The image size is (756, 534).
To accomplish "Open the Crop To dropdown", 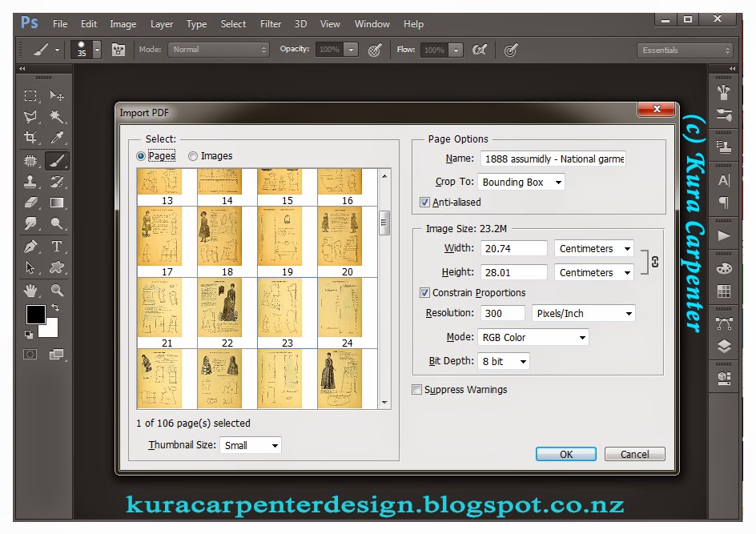I will click(521, 183).
